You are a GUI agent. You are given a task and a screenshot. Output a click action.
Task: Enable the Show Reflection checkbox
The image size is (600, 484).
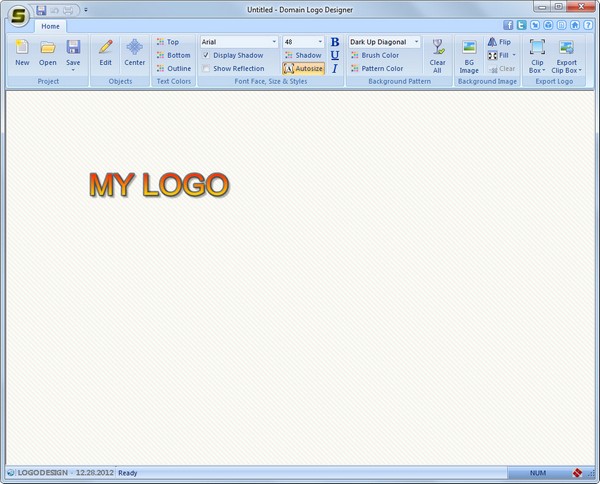(x=206, y=68)
